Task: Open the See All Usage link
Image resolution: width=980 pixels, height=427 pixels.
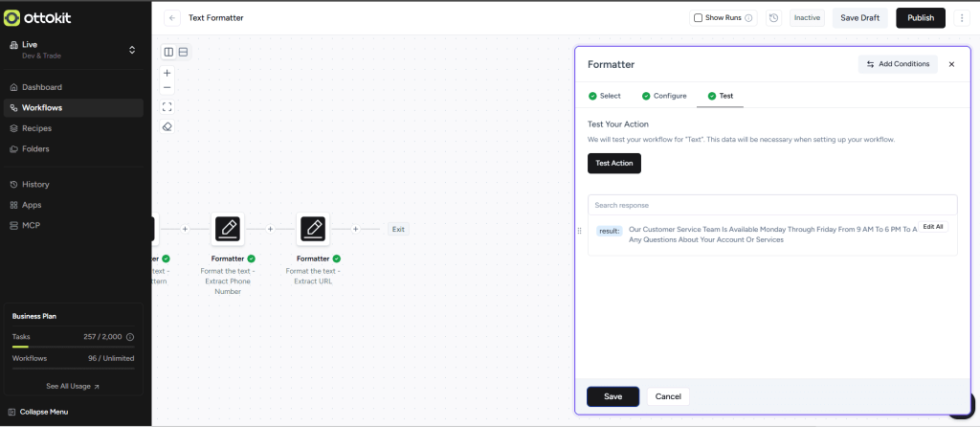Action: [73, 387]
